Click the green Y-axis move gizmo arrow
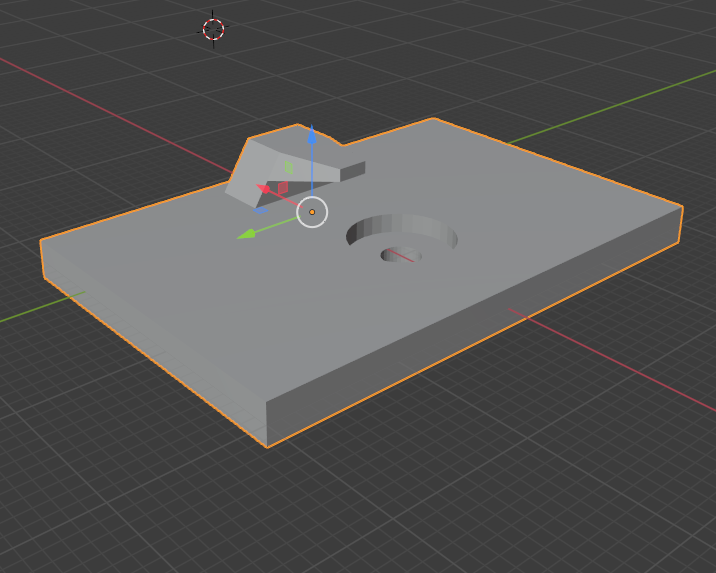This screenshot has width=716, height=573. [247, 234]
